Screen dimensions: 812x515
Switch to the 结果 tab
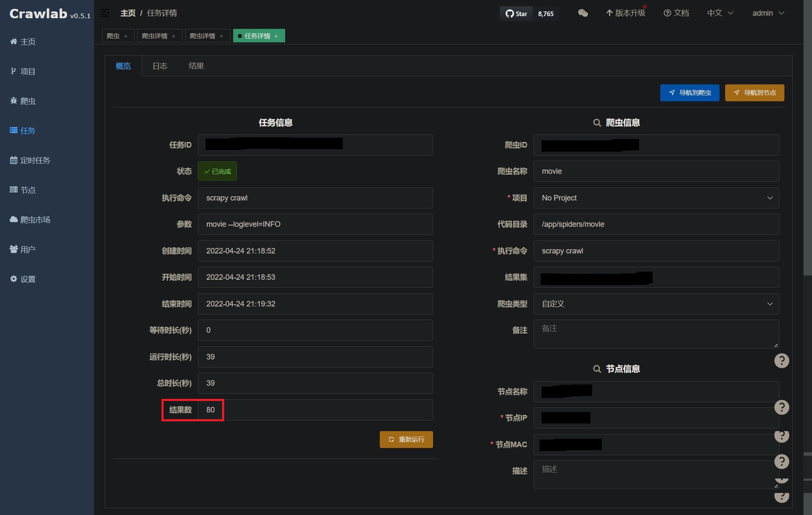coord(196,66)
